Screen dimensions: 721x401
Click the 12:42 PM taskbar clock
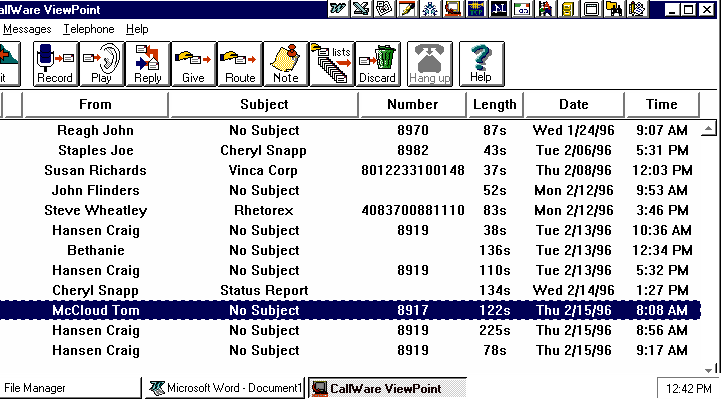point(688,389)
